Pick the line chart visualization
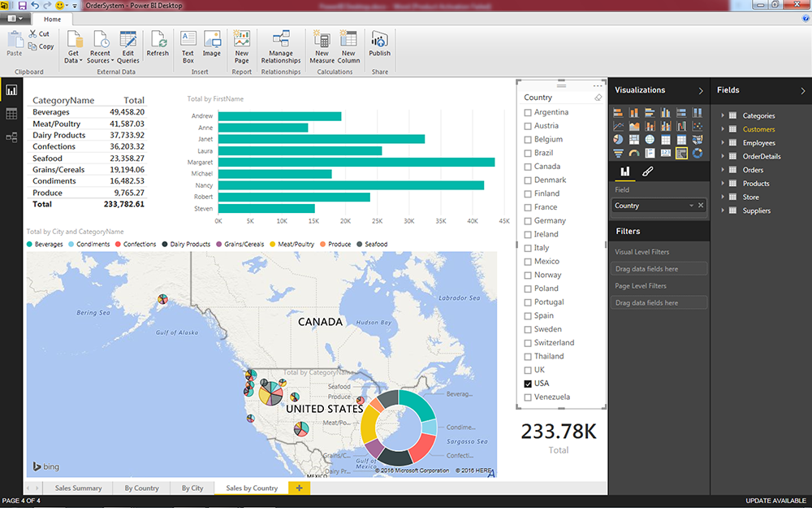Image resolution: width=812 pixels, height=508 pixels. [x=618, y=126]
